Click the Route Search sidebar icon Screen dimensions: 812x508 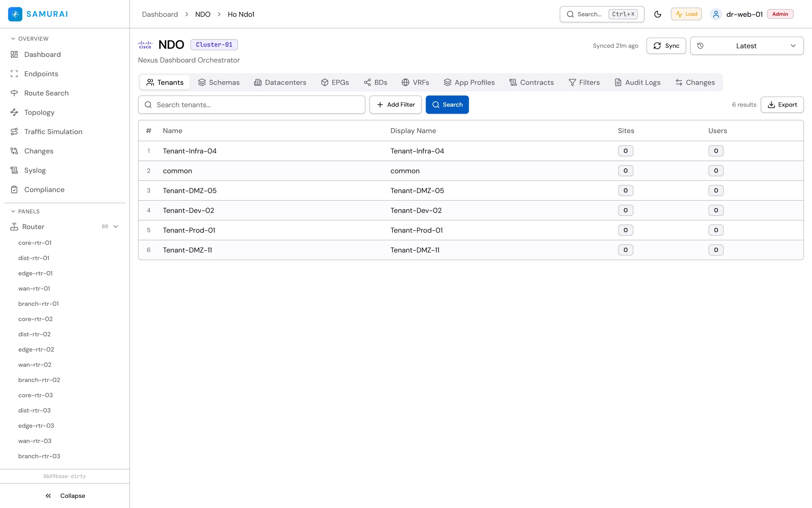coord(14,93)
